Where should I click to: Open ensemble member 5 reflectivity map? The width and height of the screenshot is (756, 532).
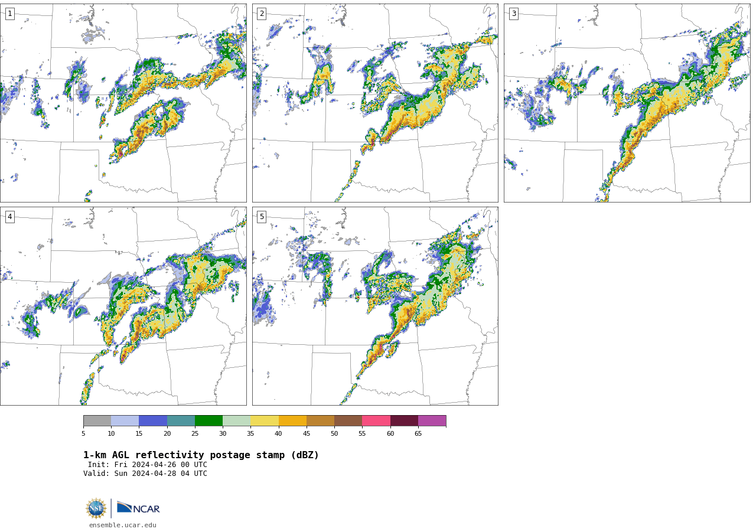[375, 306]
